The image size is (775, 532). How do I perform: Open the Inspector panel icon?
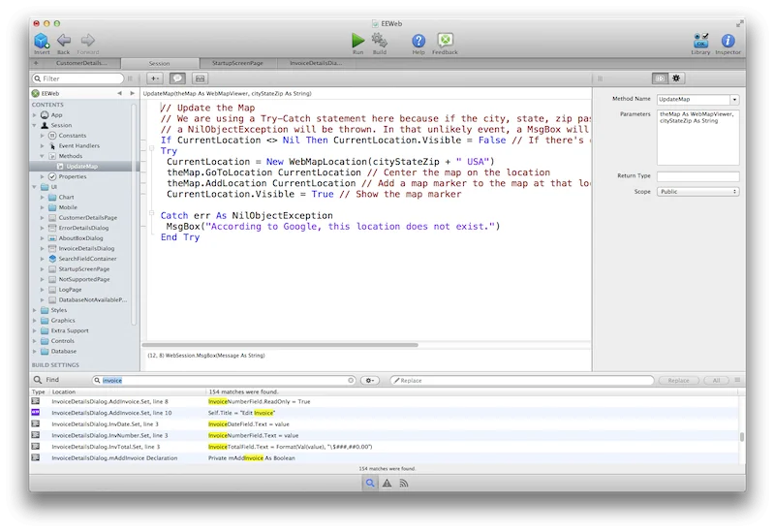coord(728,41)
